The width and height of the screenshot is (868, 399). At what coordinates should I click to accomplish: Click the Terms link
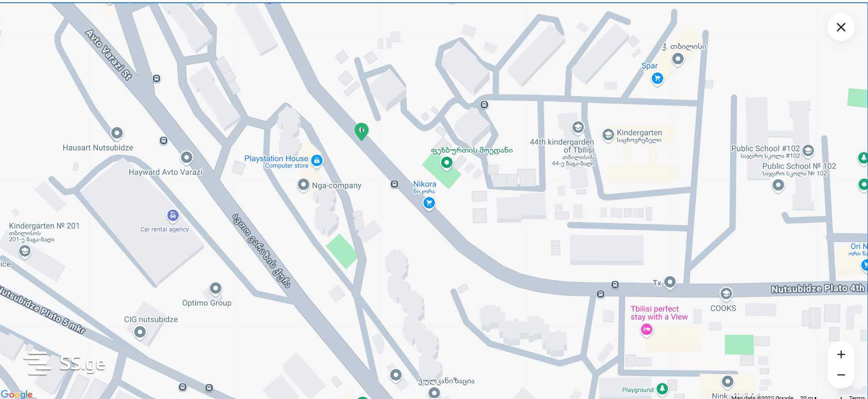pyautogui.click(x=857, y=397)
